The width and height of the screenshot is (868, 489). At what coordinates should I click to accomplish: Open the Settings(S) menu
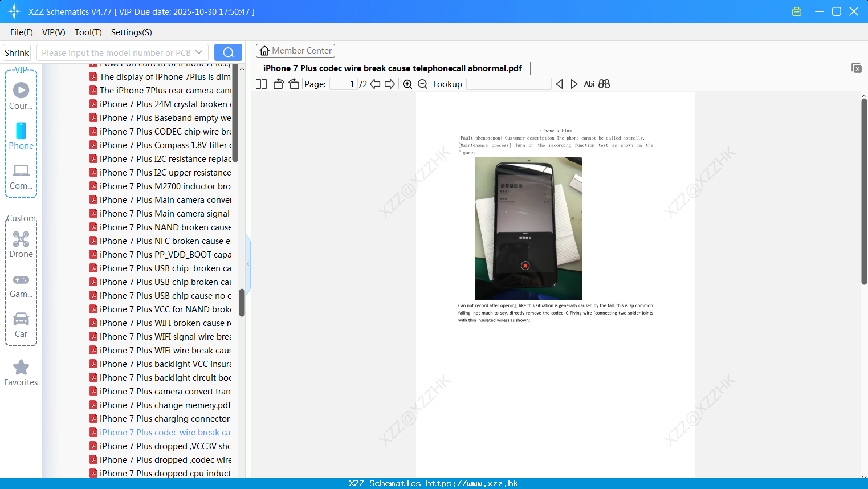[x=132, y=32]
